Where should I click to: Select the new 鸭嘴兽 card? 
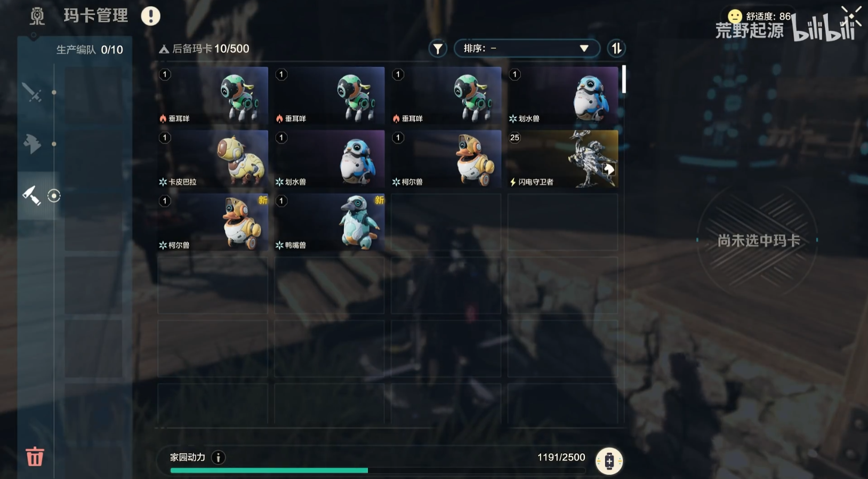coord(329,222)
